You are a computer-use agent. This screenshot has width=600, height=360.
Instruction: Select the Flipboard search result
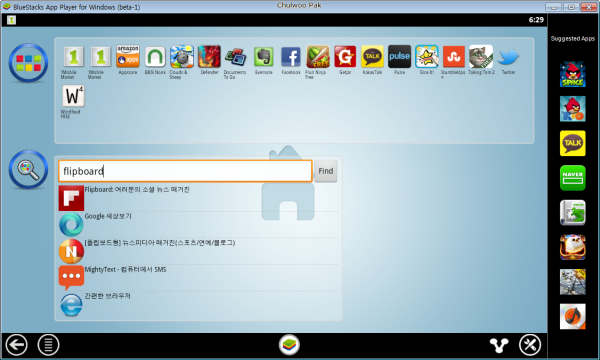(198, 198)
